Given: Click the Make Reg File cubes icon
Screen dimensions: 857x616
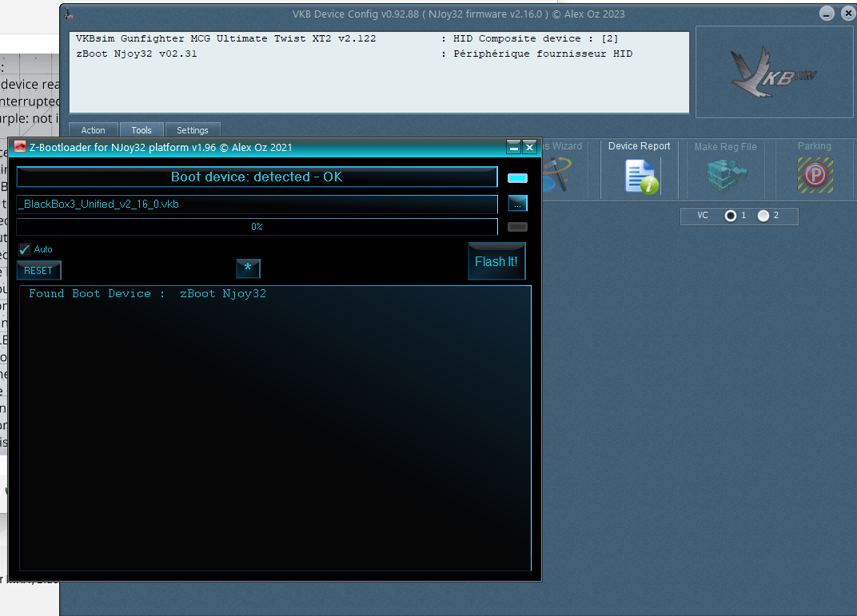Looking at the screenshot, I should [727, 176].
